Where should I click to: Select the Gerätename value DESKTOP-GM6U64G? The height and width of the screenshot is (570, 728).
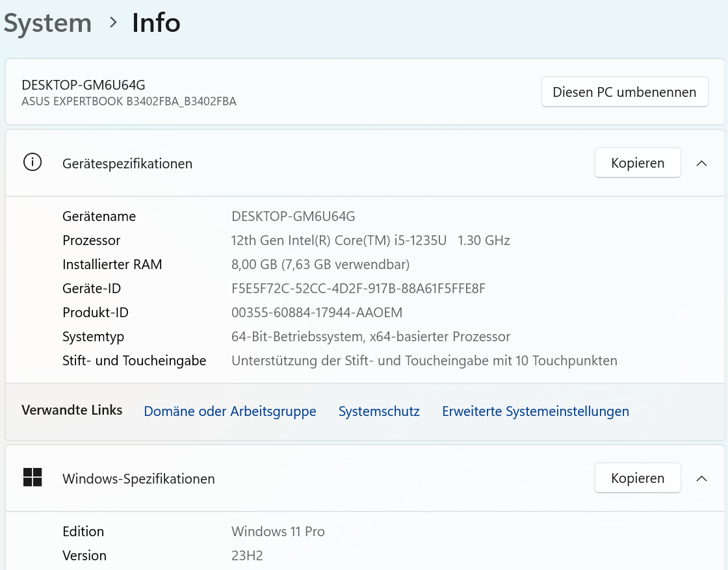(293, 216)
